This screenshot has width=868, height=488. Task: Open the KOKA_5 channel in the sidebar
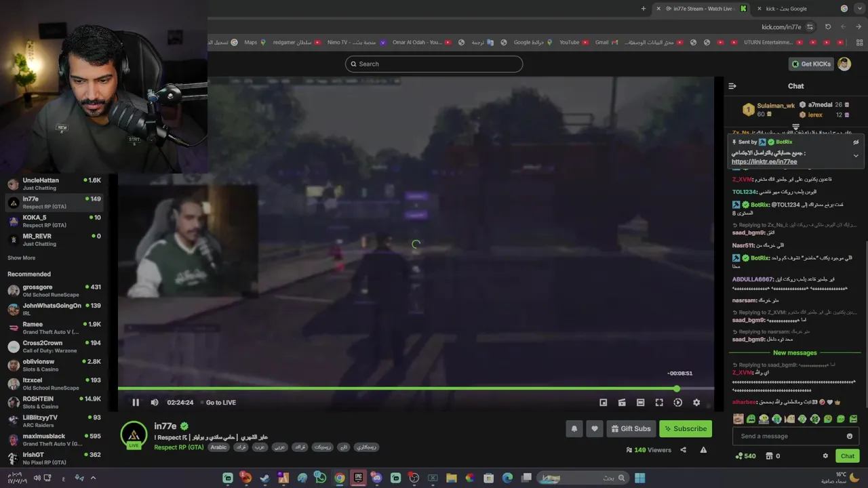[x=54, y=221]
